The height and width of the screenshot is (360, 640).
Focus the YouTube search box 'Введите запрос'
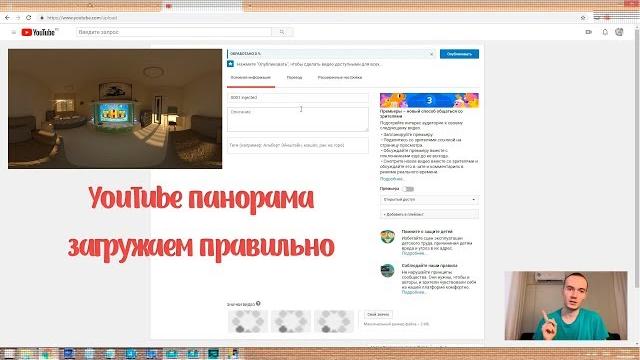pyautogui.click(x=174, y=32)
